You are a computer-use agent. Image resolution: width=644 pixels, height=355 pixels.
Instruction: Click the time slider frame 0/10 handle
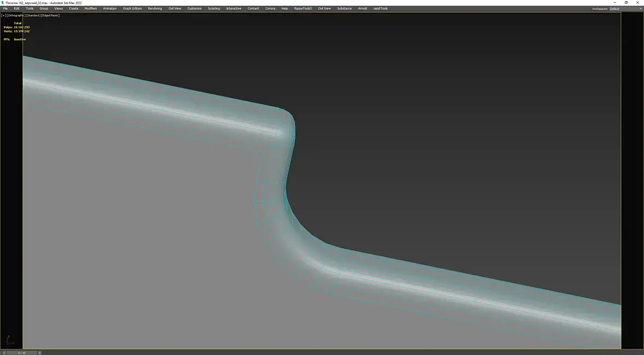point(21,352)
